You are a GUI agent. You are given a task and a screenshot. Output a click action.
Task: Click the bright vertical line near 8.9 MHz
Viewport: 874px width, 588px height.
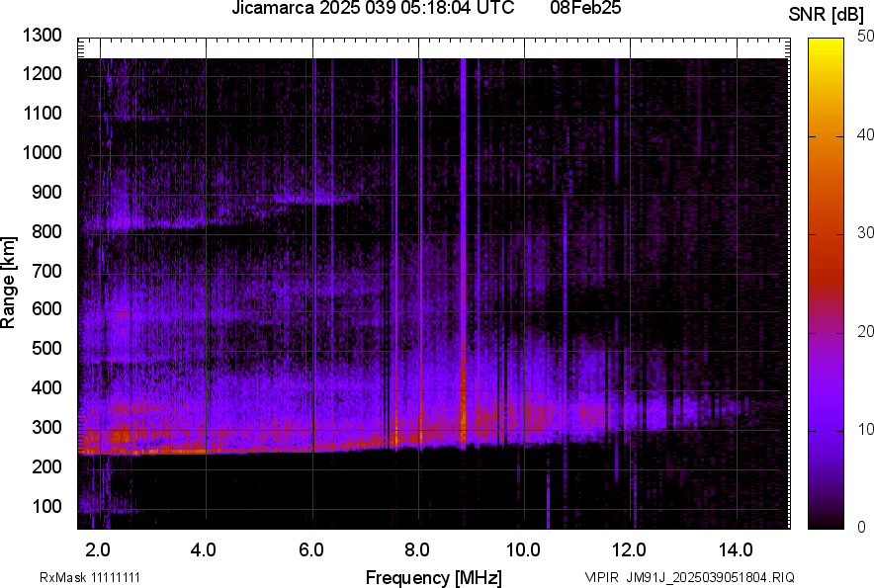[x=463, y=247]
